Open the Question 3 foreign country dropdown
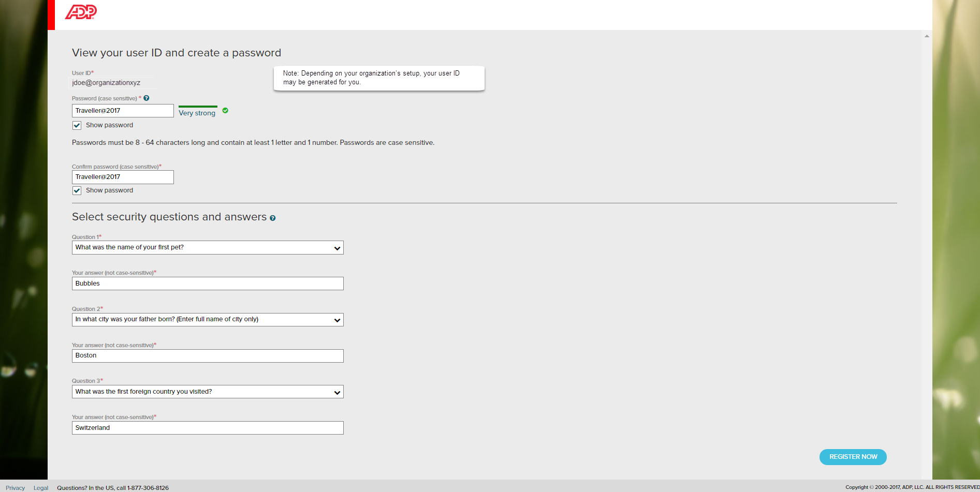980x492 pixels. (207, 392)
